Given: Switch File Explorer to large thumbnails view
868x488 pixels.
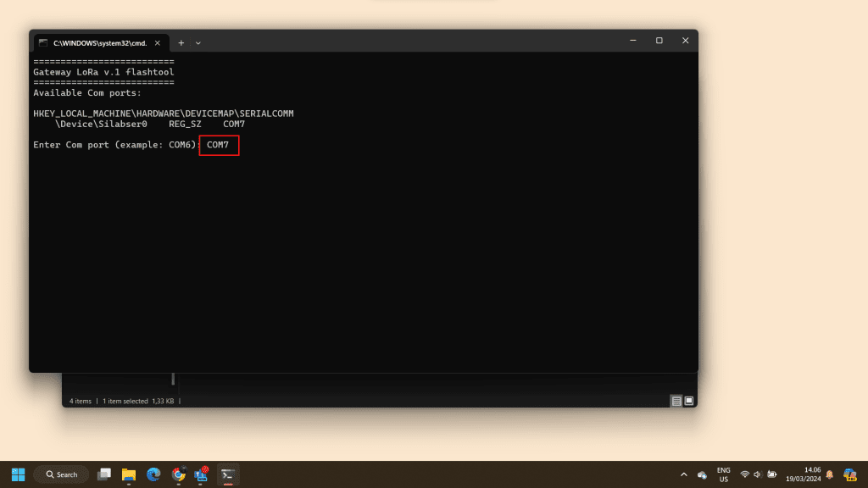Looking at the screenshot, I should [x=689, y=401].
